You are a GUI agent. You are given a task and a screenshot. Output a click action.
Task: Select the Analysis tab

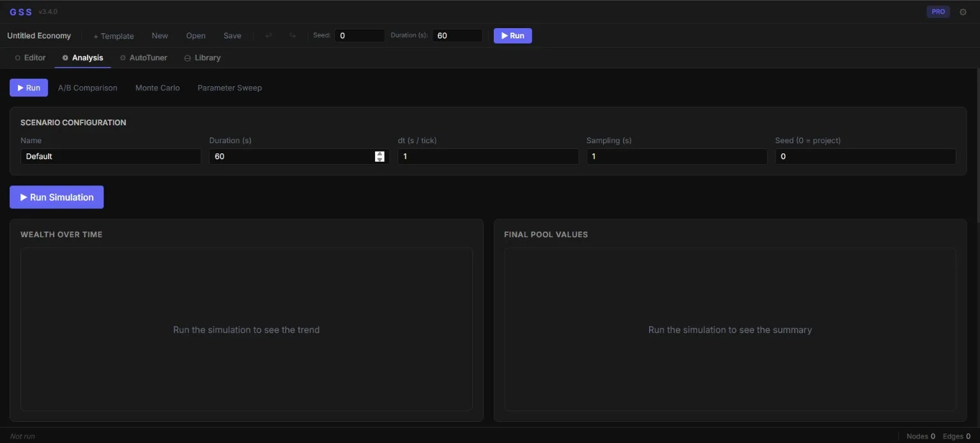[x=83, y=58]
